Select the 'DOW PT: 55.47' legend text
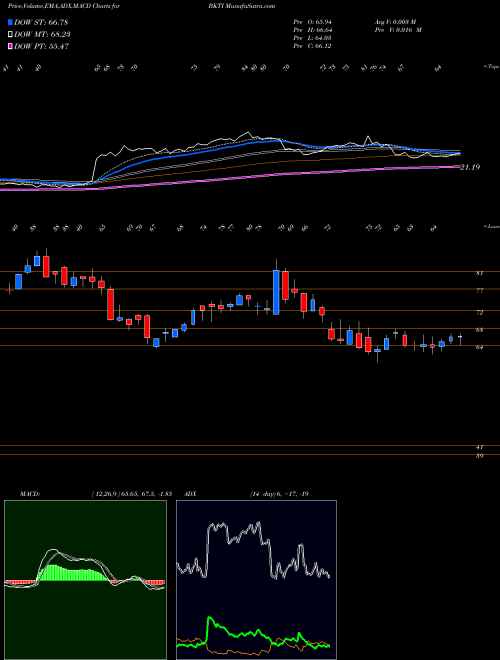500x660 pixels. click(41, 46)
